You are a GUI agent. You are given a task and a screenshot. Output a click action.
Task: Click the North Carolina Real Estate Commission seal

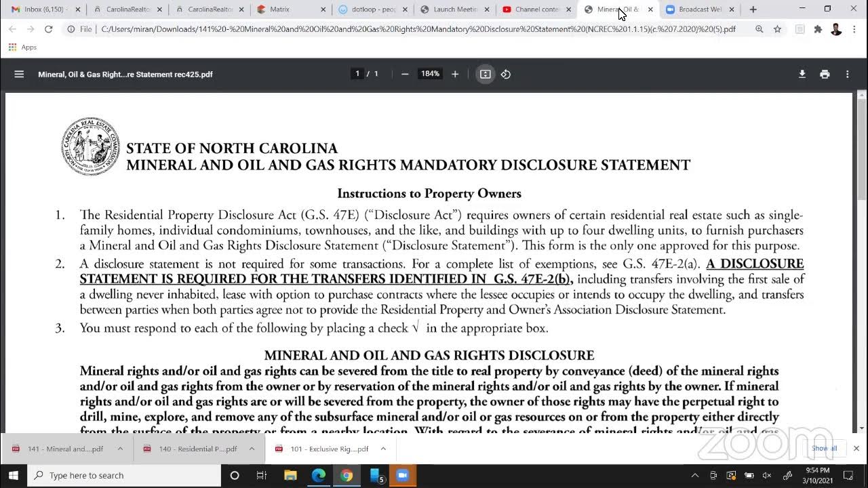coord(90,146)
